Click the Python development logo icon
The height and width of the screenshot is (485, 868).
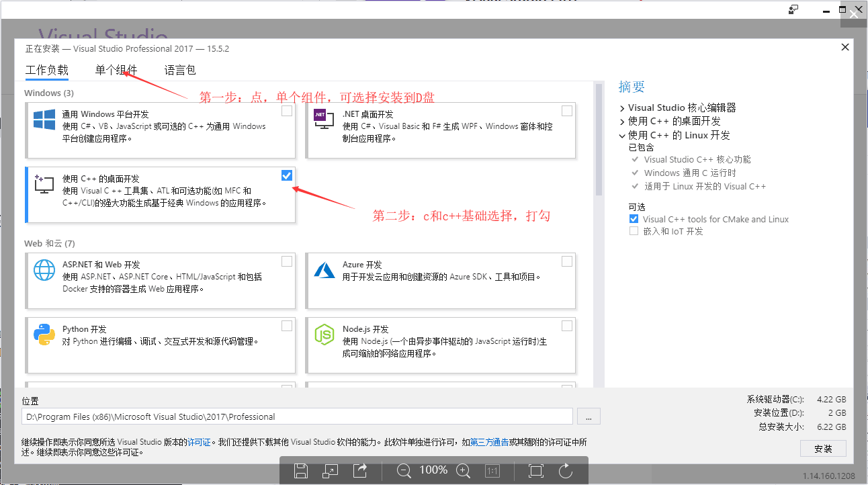[44, 334]
